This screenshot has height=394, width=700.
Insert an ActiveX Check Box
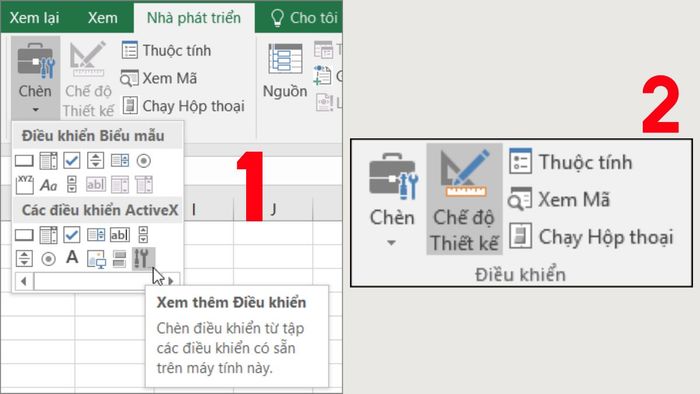tap(72, 235)
